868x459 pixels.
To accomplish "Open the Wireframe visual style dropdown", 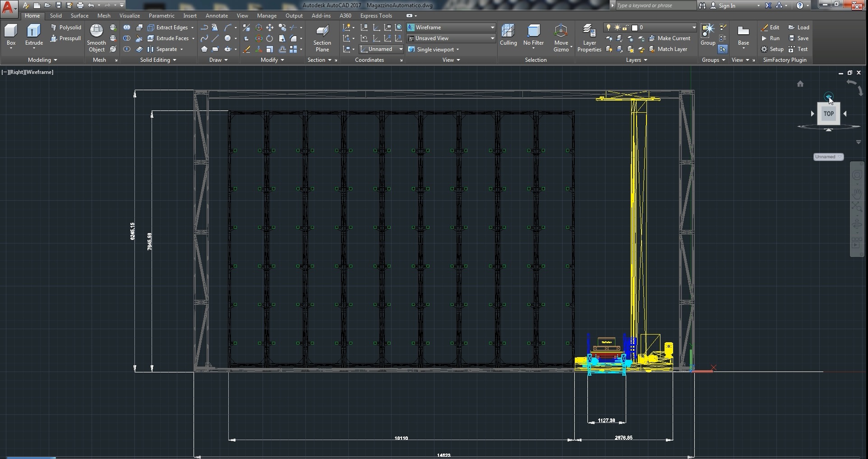I will click(x=451, y=28).
